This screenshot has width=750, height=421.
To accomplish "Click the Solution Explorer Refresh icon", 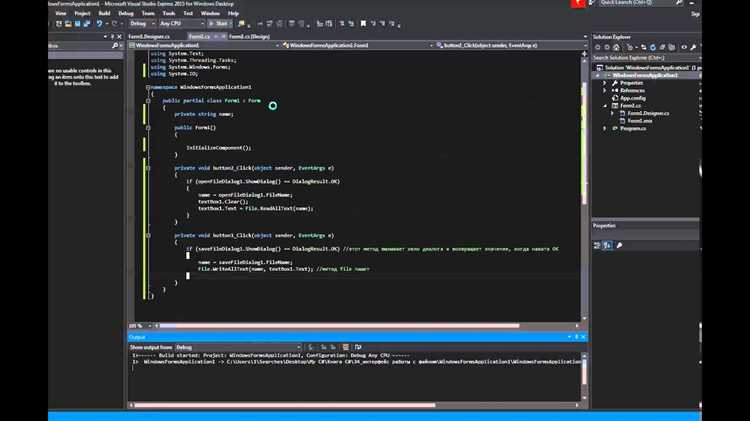I will coord(652,47).
